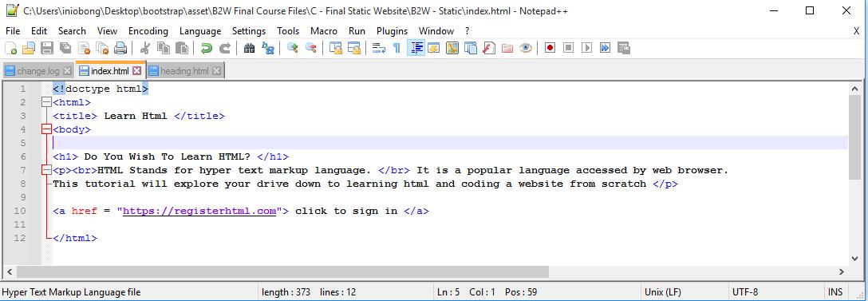This screenshot has height=301, width=868.
Task: Open the Function List panel icon
Action: [489, 48]
